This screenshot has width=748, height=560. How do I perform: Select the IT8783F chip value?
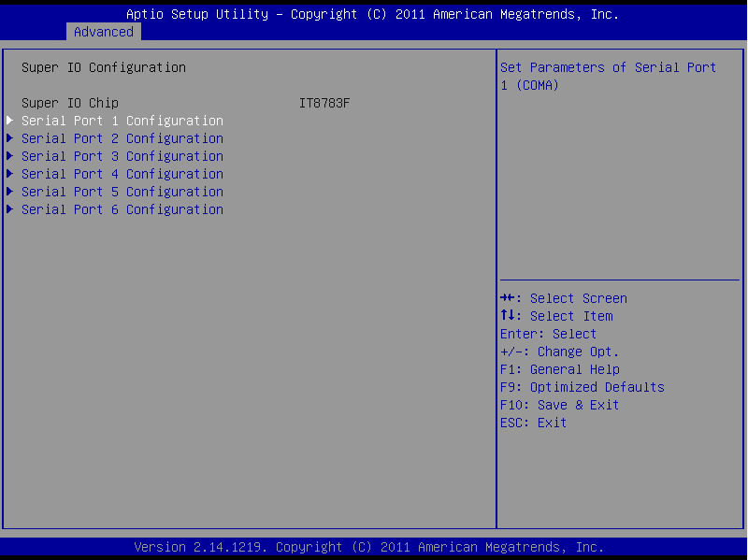[x=324, y=103]
